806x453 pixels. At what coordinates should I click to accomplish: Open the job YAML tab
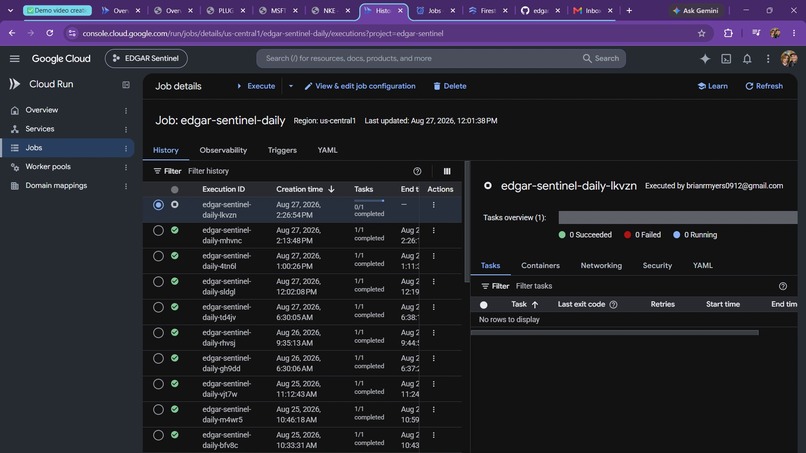click(327, 150)
